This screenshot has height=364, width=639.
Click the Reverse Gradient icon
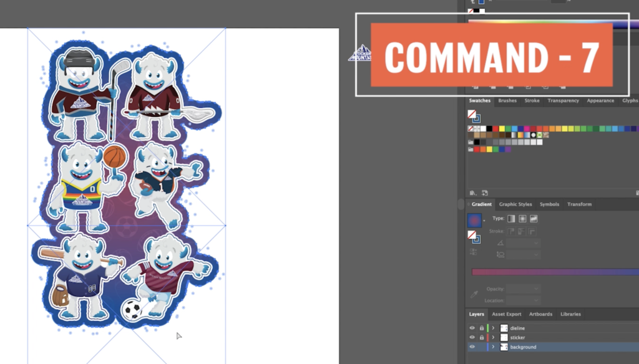(473, 252)
